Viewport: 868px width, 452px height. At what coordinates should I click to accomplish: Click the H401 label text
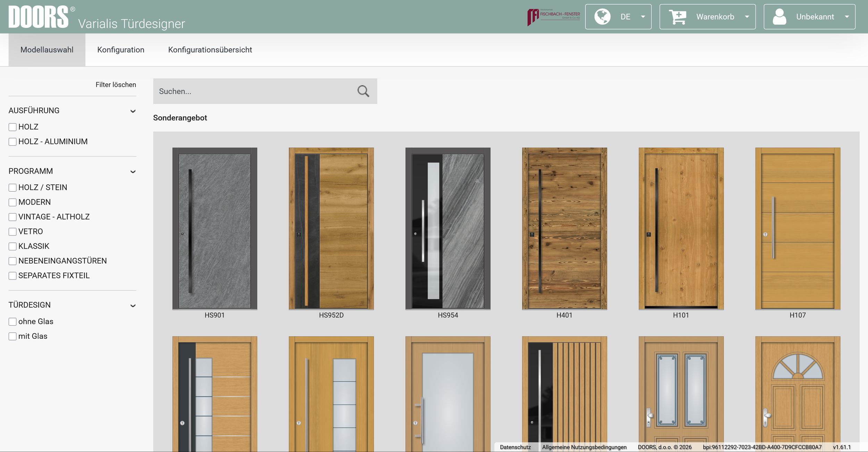(x=564, y=315)
